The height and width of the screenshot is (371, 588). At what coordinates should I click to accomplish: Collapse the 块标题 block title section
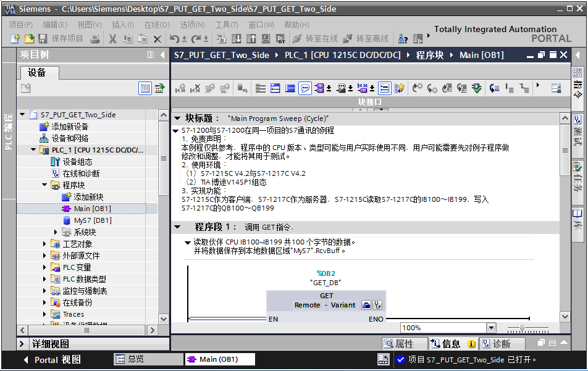pos(178,119)
